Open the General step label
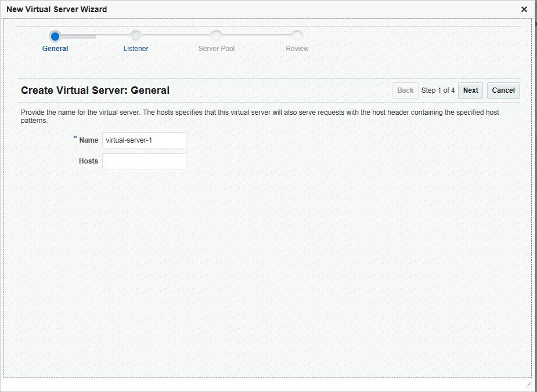The width and height of the screenshot is (537, 392). [55, 49]
